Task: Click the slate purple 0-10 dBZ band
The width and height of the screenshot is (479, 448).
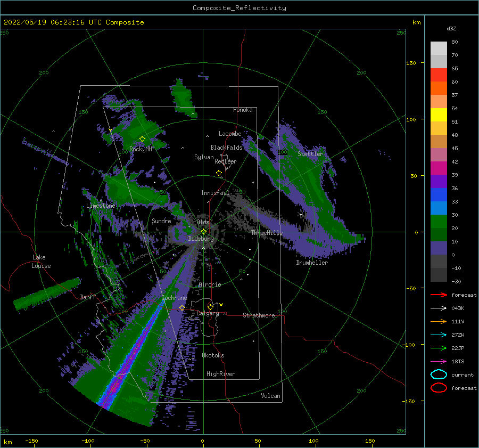Action: click(439, 248)
